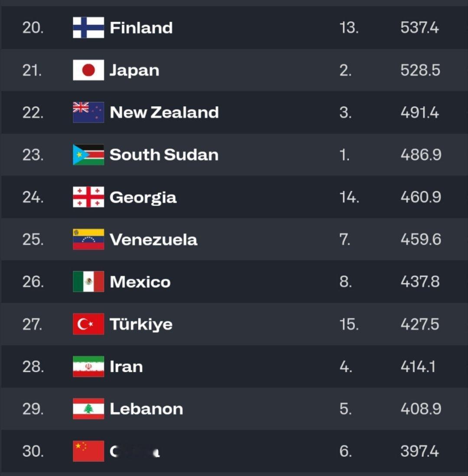Click the Iran flag icon
Viewport: 468px width, 476px height.
[88, 366]
